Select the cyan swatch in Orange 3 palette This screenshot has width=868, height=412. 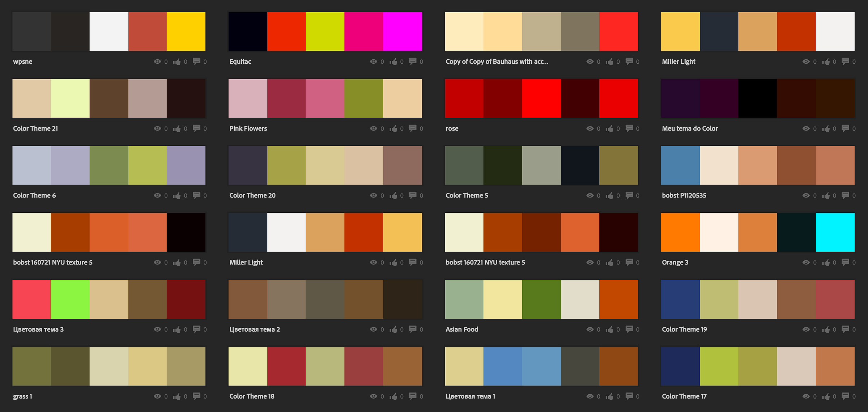[835, 232]
